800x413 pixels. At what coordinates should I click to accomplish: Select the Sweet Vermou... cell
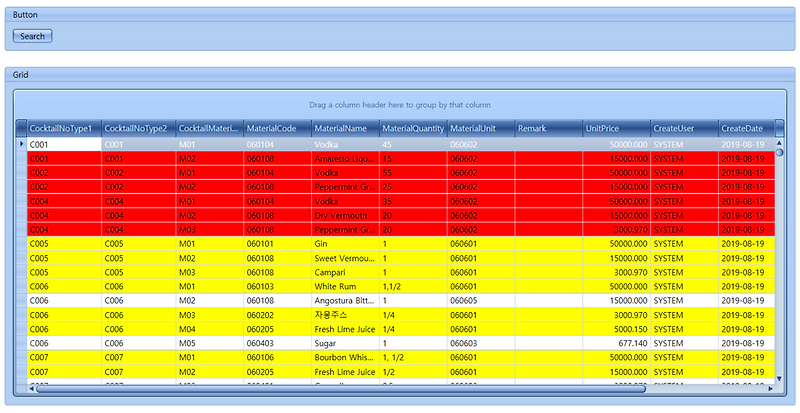[345, 258]
